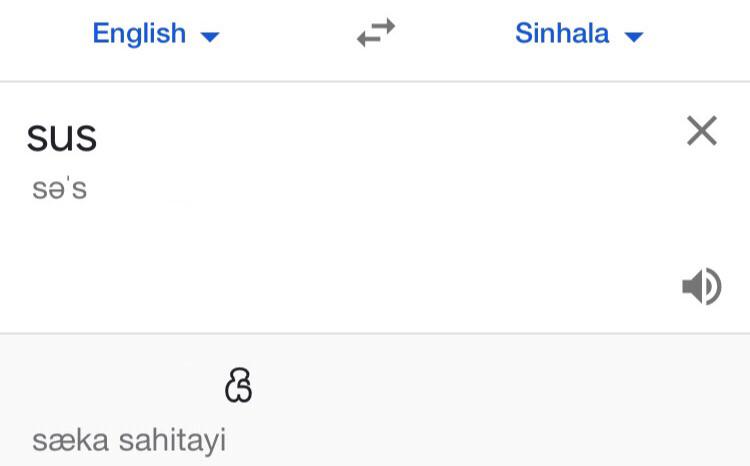This screenshot has height=466, width=750.
Task: Swap the English and Sinhala languages
Action: tap(376, 34)
